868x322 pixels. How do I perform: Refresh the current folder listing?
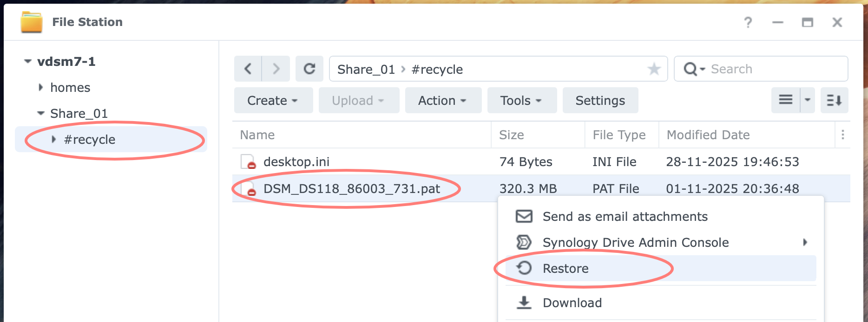point(309,69)
